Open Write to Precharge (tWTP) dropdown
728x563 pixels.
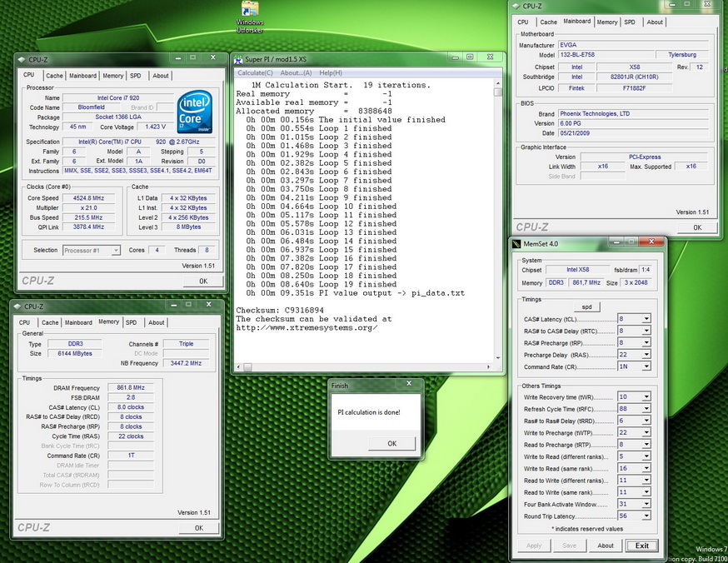(646, 432)
